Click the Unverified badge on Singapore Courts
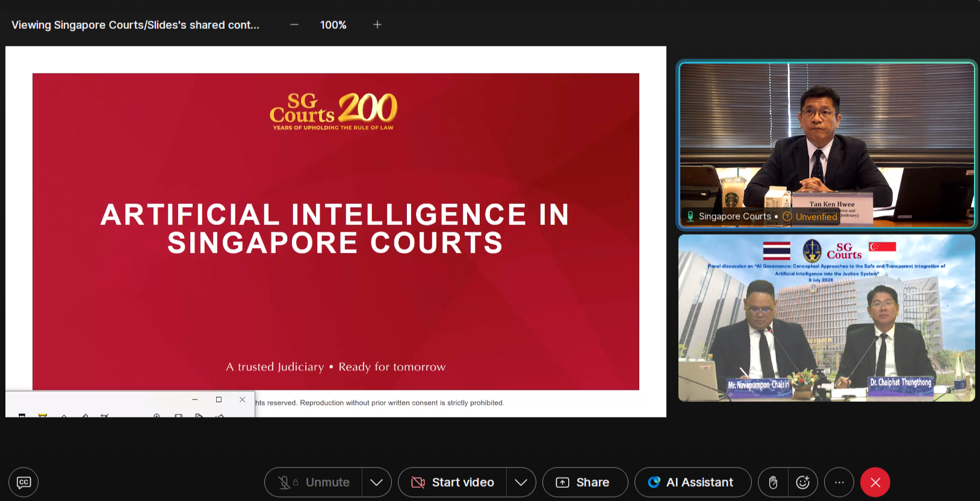Viewport: 980px width, 501px height. (x=810, y=217)
